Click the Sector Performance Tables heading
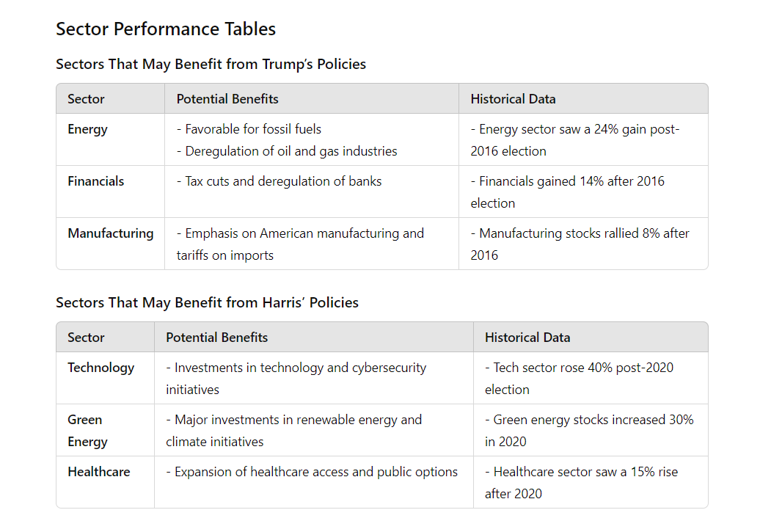This screenshot has width=760, height=532. point(166,29)
